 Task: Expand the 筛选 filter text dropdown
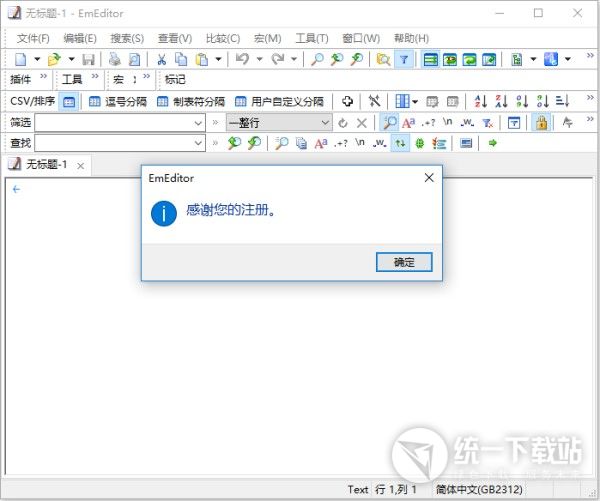(198, 123)
